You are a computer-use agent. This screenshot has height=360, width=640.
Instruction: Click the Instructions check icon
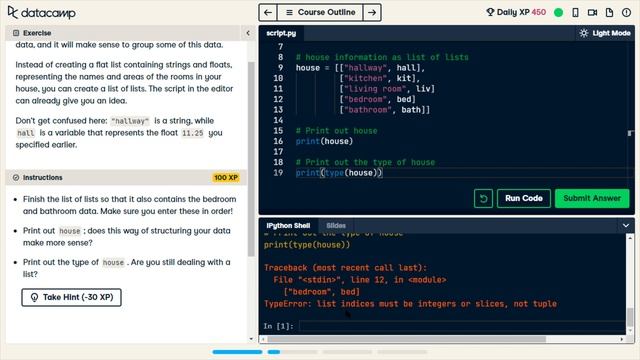pyautogui.click(x=16, y=178)
